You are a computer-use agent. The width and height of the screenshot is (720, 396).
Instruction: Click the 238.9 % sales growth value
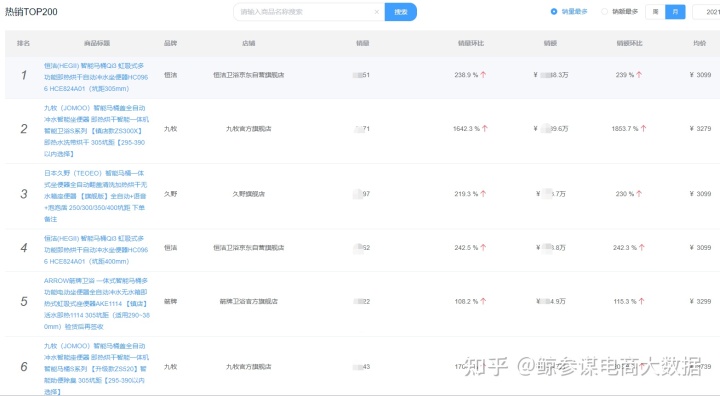click(x=466, y=75)
